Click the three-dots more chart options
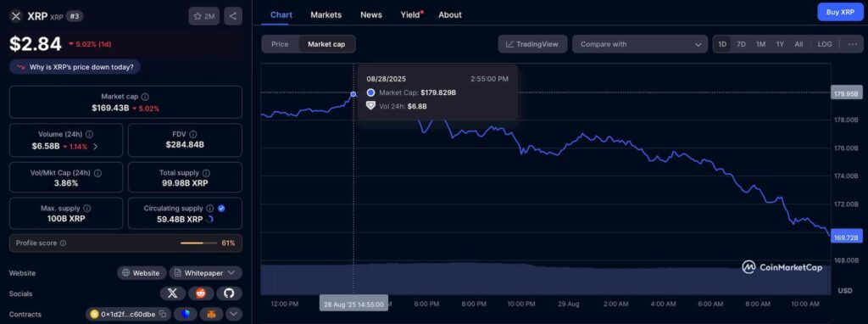868x324 pixels. click(x=852, y=44)
